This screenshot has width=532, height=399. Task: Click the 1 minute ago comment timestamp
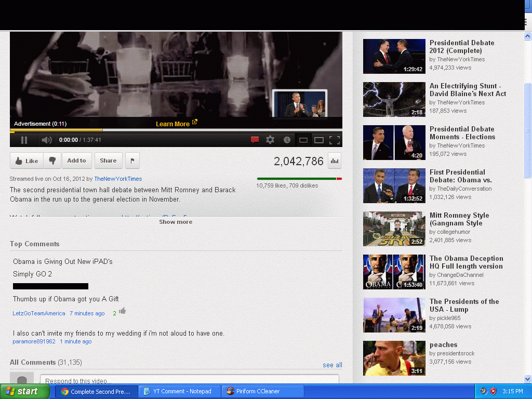[x=76, y=342]
